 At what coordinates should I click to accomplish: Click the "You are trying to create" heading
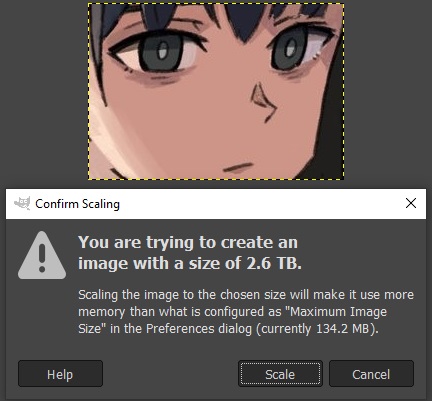[x=188, y=243]
